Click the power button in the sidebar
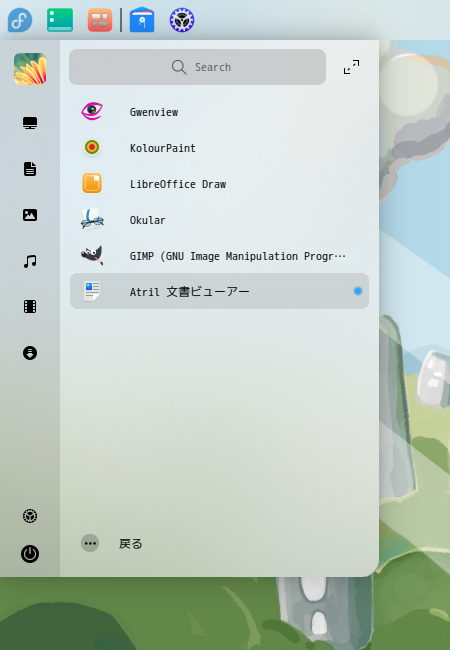 coord(30,554)
